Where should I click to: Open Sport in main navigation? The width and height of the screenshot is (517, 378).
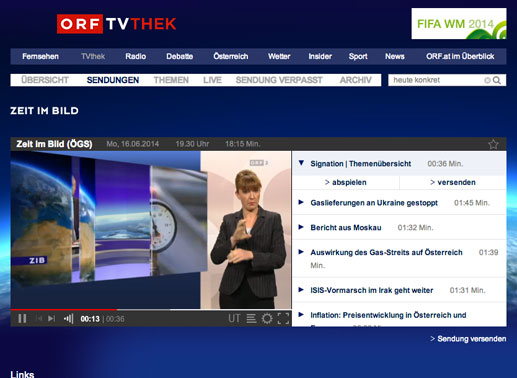pyautogui.click(x=358, y=56)
